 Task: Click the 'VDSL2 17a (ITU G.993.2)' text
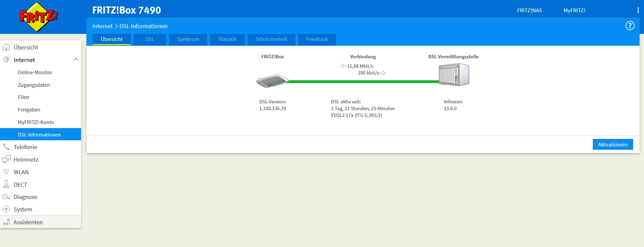[x=356, y=115]
